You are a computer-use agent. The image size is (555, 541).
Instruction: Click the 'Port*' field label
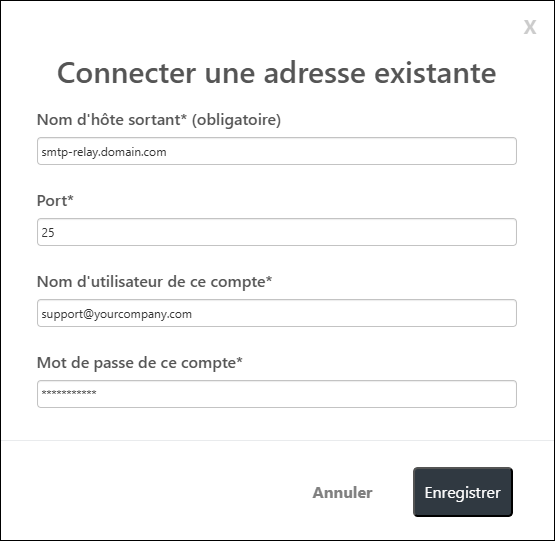55,201
